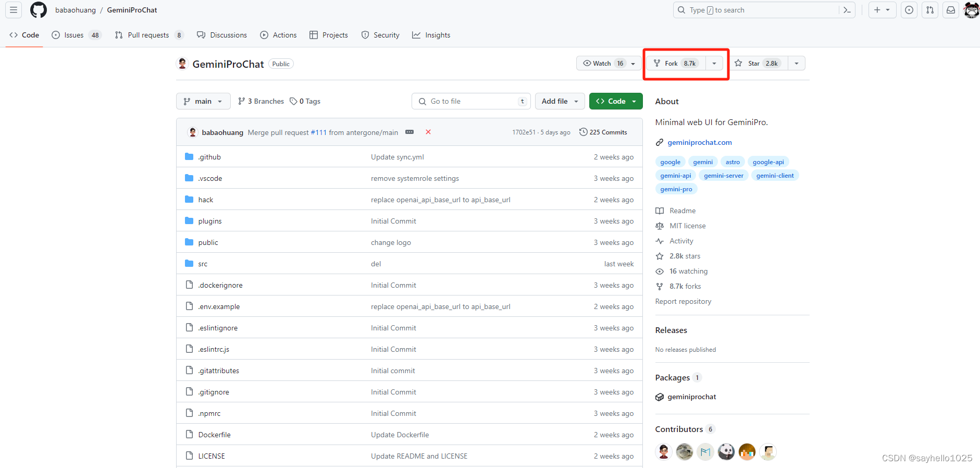Open the Pull requests tab
The height and width of the screenshot is (468, 980).
149,35
